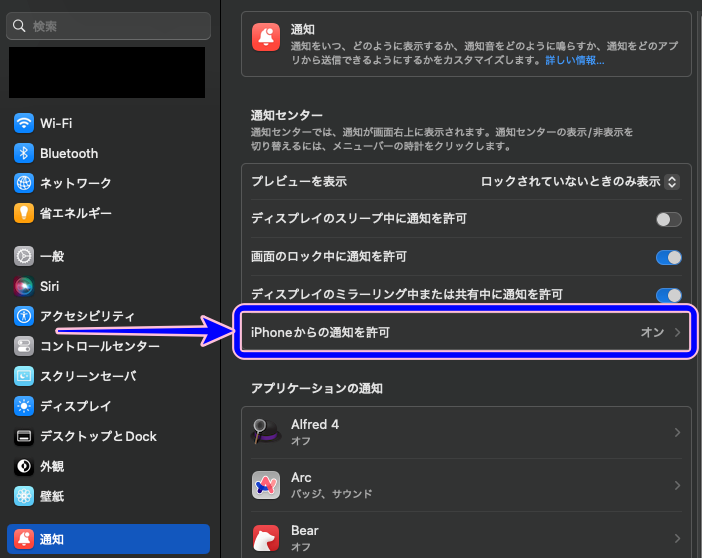Toggle ディスプレイのスリープ中に通知を許可 switch
This screenshot has width=702, height=558.
tap(669, 219)
